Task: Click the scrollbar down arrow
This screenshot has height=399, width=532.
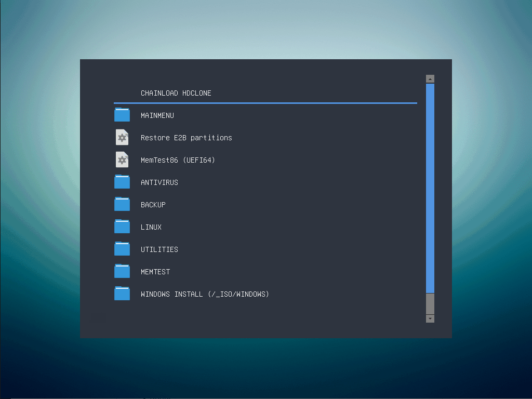Action: point(430,318)
